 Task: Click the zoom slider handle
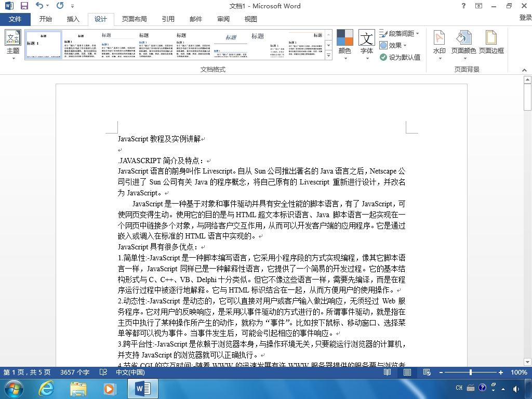pos(471,373)
